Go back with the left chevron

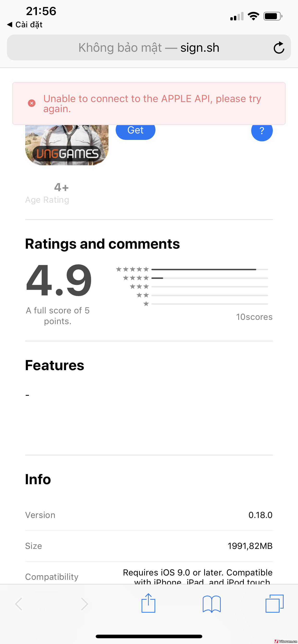(19, 604)
